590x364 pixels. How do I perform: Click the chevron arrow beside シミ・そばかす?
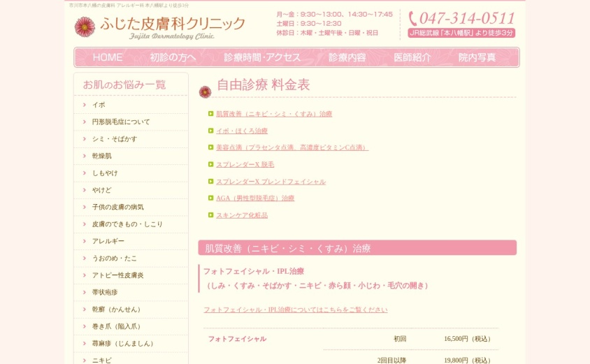pyautogui.click(x=85, y=139)
